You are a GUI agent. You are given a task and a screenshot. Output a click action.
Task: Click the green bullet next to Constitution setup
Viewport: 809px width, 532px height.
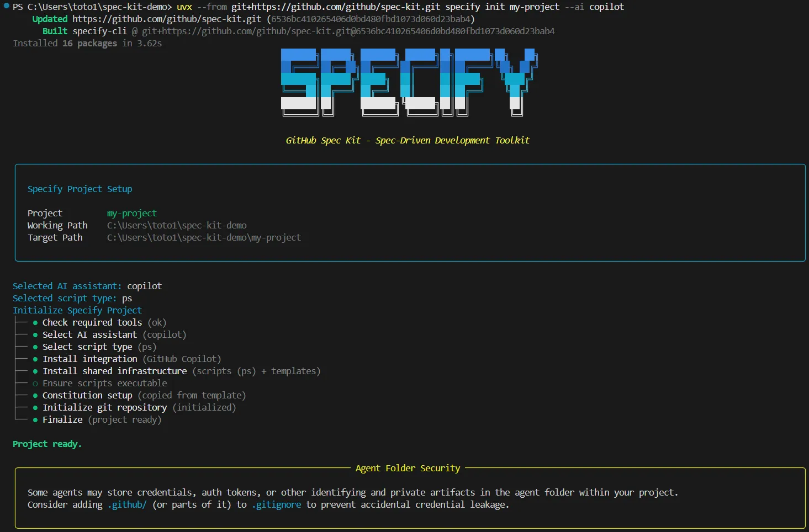click(x=35, y=396)
